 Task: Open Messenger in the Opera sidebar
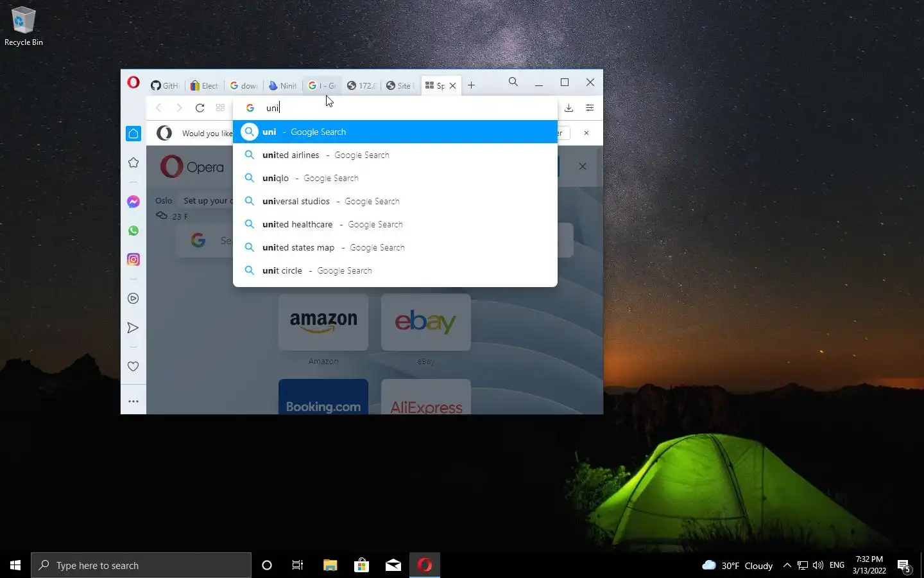(133, 202)
